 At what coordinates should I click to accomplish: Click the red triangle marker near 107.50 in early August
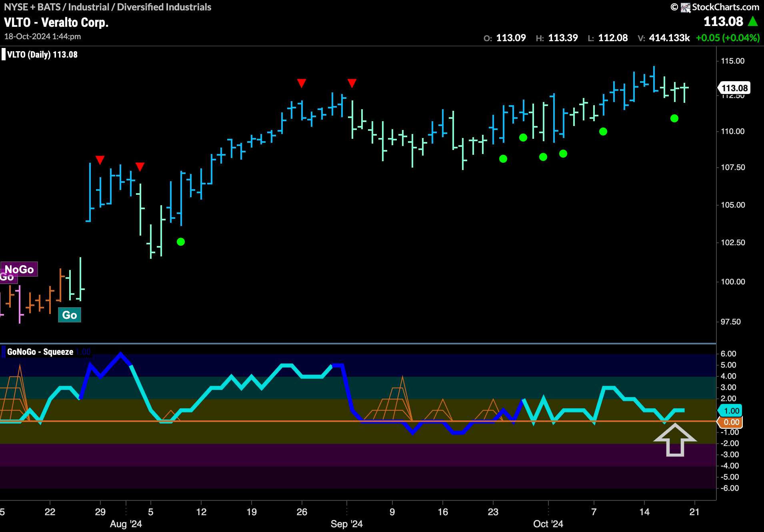click(x=140, y=166)
